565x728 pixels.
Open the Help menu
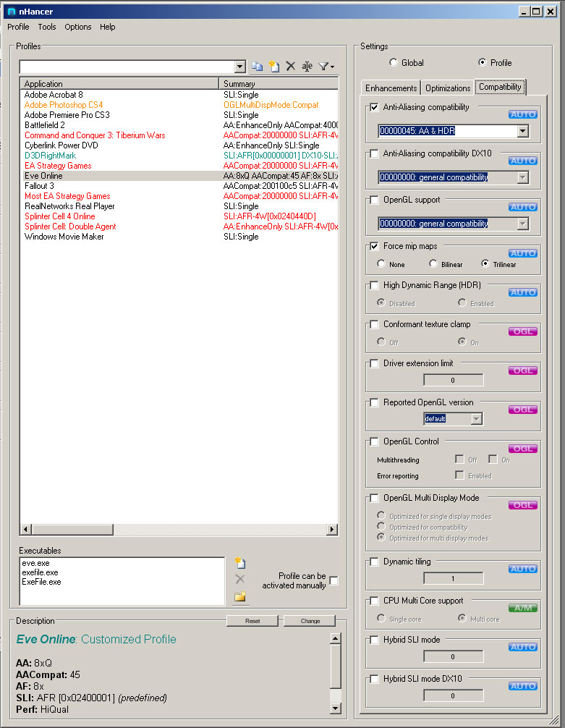click(107, 27)
